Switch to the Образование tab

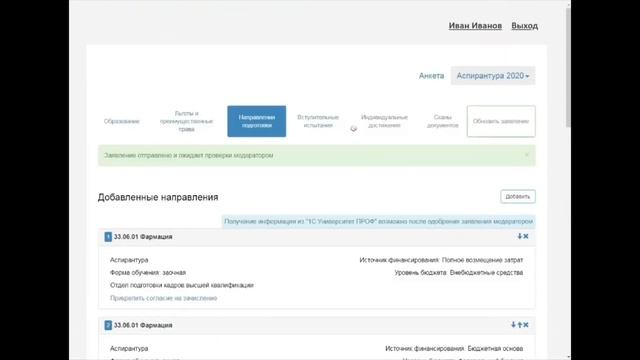122,121
